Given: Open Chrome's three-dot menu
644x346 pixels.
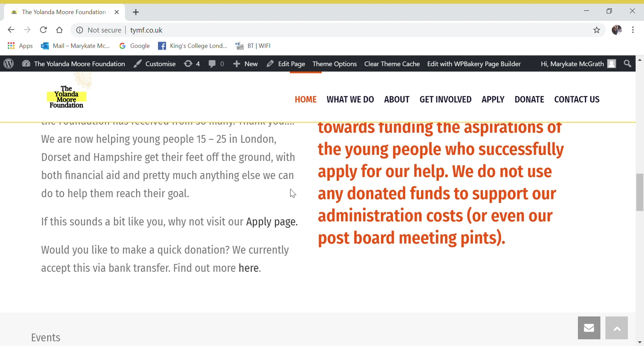Looking at the screenshot, I should point(634,30).
